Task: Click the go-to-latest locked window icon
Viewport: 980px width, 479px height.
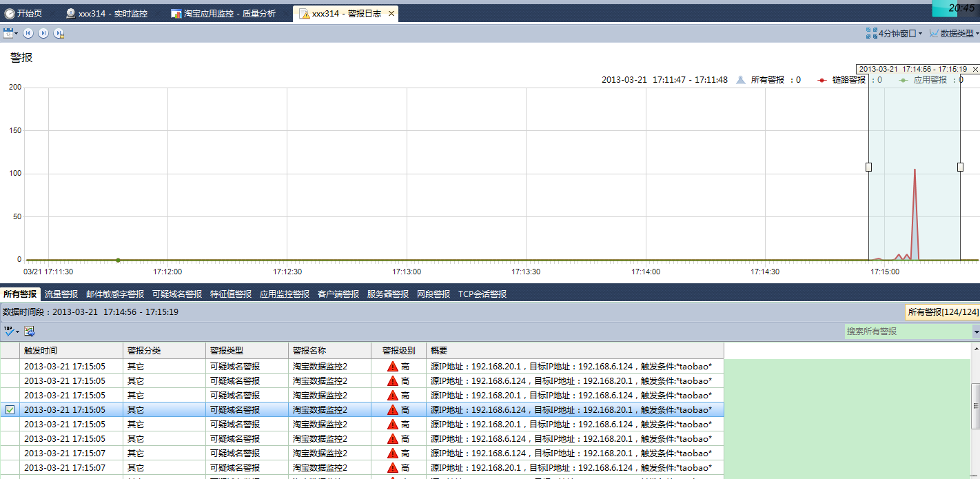Action: tap(59, 33)
